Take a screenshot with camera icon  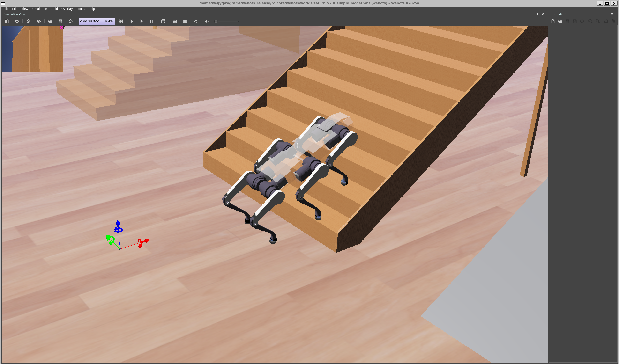[175, 21]
